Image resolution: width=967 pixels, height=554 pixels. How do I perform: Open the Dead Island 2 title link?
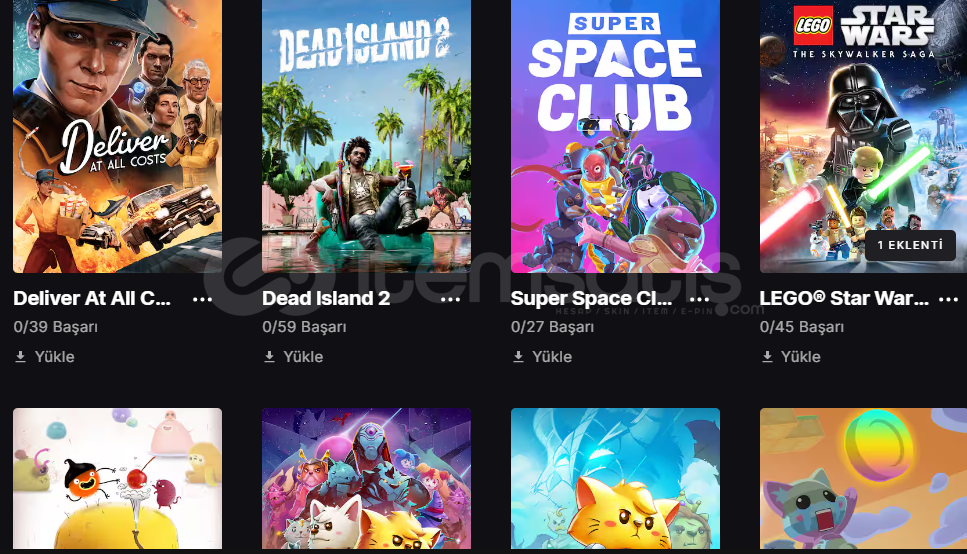326,299
